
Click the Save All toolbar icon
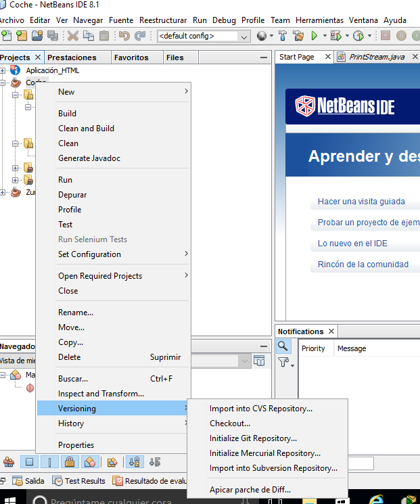point(52,36)
